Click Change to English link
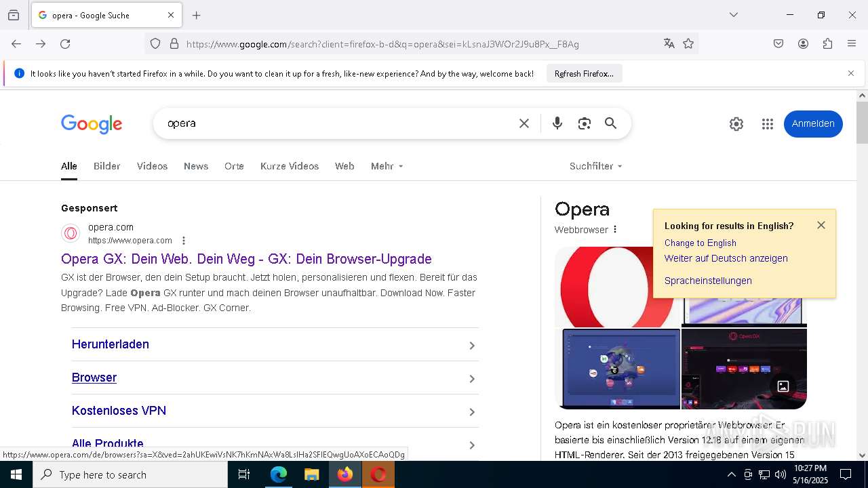This screenshot has width=868, height=488. pos(701,243)
